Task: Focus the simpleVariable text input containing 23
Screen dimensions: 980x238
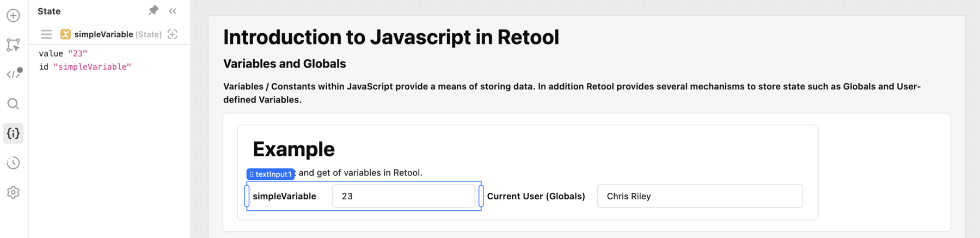Action: point(403,196)
